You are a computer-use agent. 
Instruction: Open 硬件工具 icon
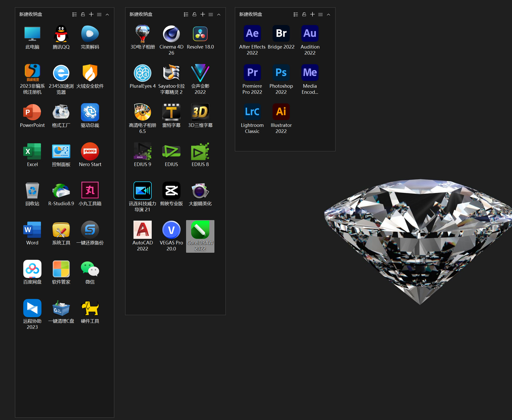pos(90,308)
